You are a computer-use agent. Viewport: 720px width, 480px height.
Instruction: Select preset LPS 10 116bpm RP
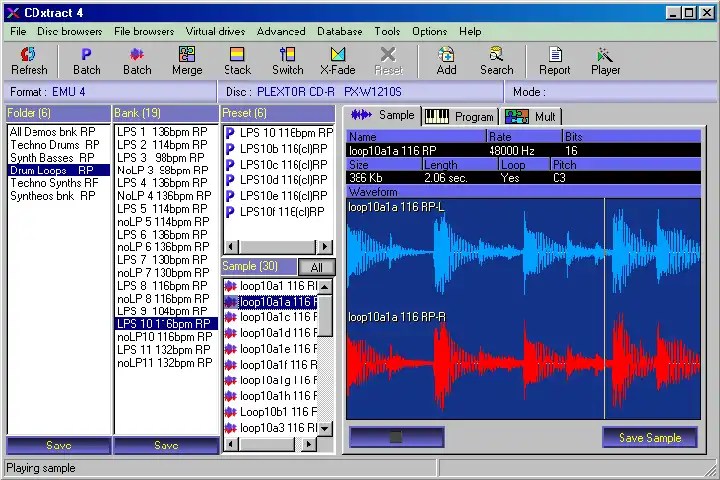click(279, 133)
